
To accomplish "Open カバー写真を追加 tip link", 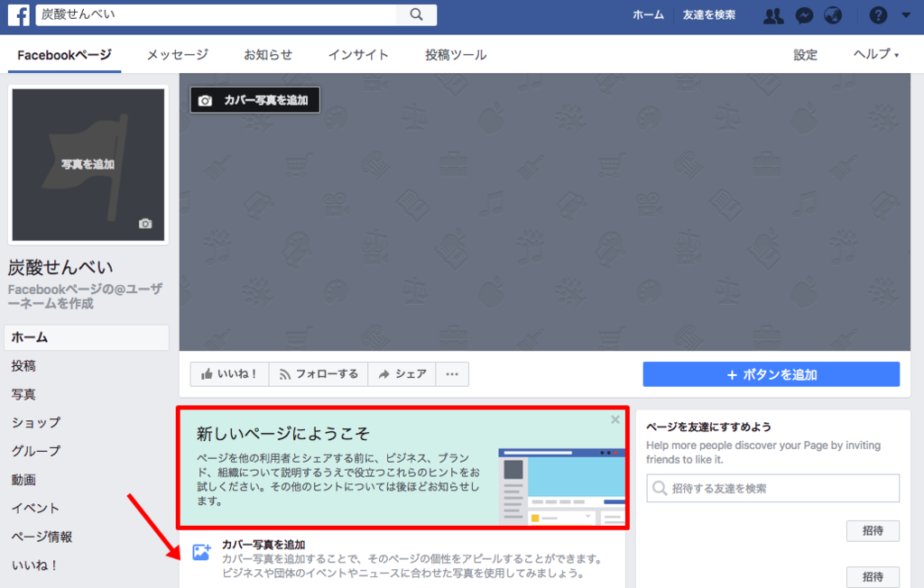I will click(263, 545).
